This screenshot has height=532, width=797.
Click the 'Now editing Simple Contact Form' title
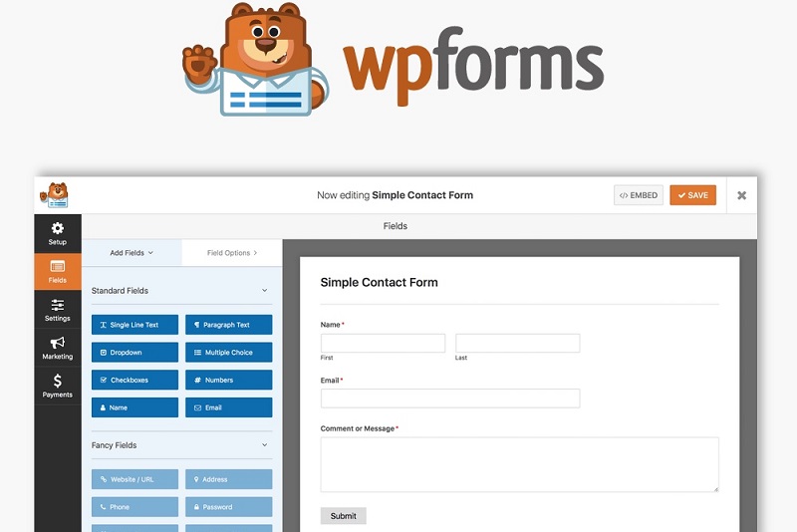395,195
